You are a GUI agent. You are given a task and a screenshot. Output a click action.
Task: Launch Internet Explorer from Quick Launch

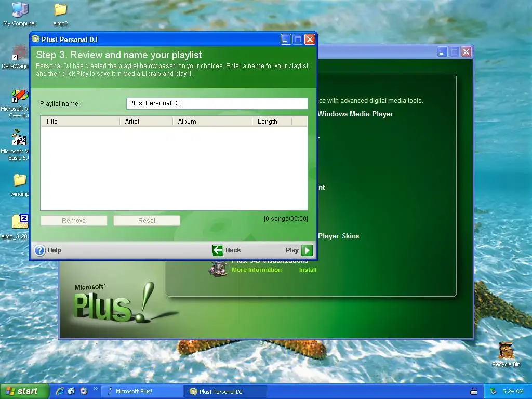click(x=60, y=391)
